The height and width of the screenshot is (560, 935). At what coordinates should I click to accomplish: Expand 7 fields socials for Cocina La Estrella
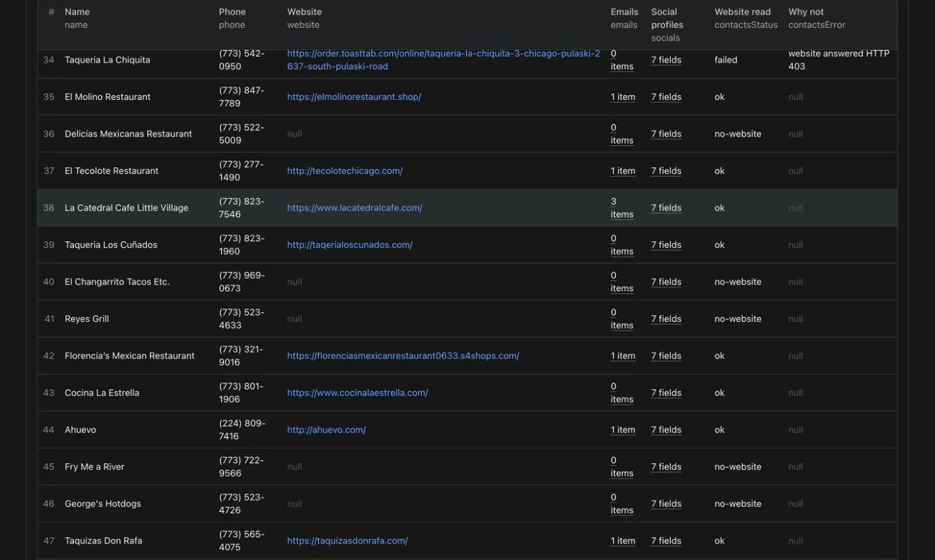[666, 393]
